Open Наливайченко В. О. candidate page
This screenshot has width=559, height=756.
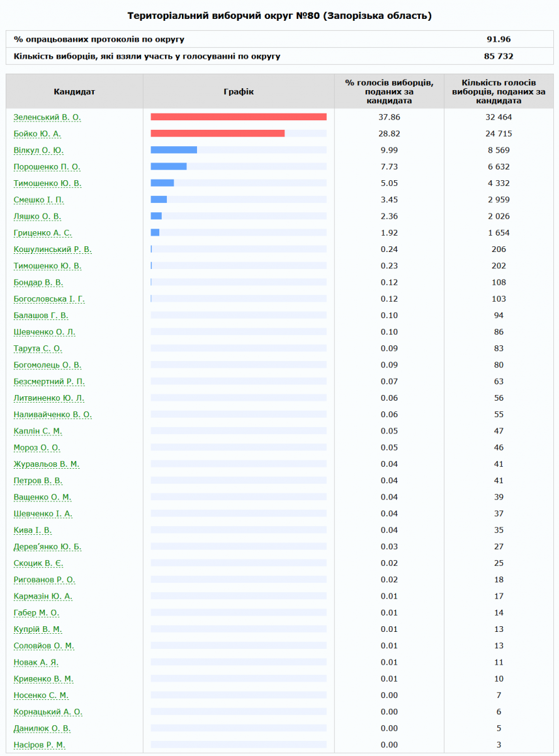click(53, 415)
